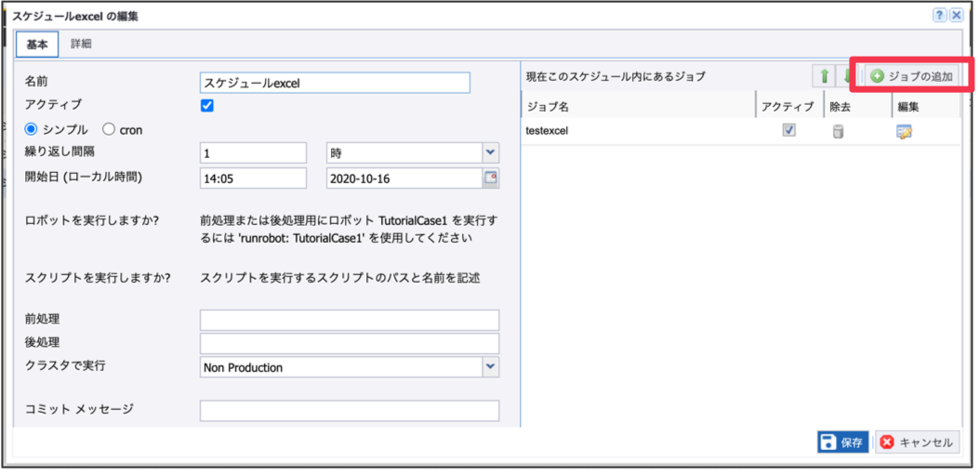Click the ジョブの追加 button

(x=911, y=77)
